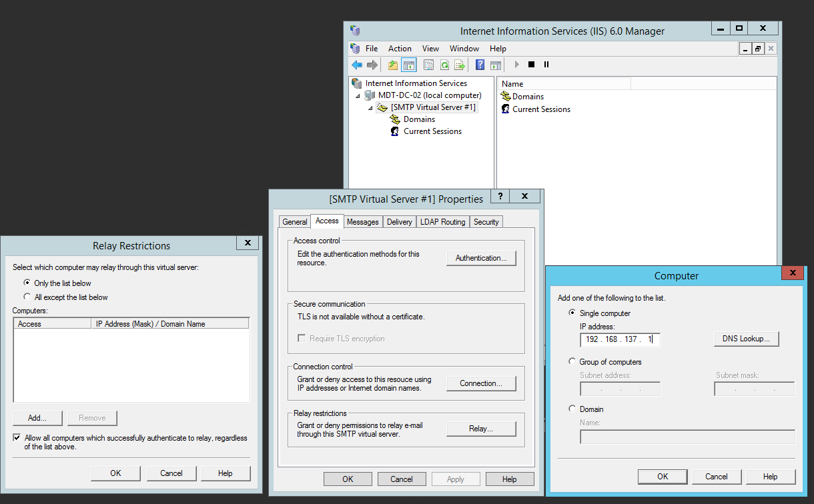Open the Action menu
This screenshot has height=504, width=814.
point(400,49)
